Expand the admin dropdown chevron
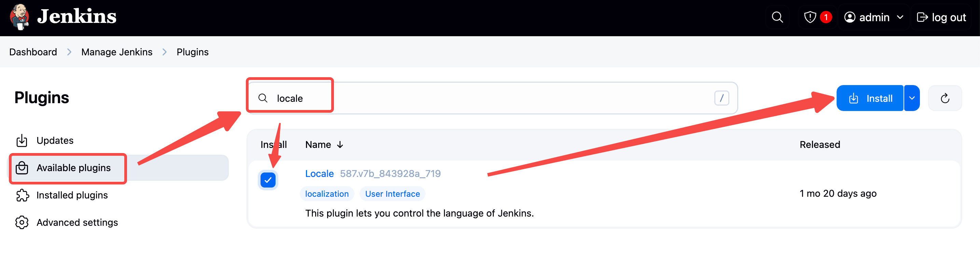This screenshot has height=276, width=980. 900,17
